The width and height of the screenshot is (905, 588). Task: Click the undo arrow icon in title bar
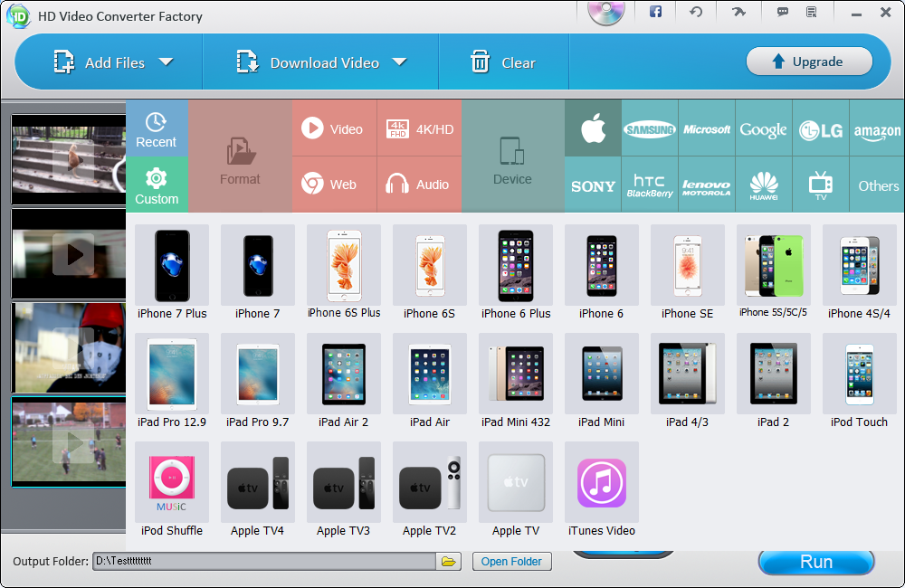pyautogui.click(x=696, y=12)
